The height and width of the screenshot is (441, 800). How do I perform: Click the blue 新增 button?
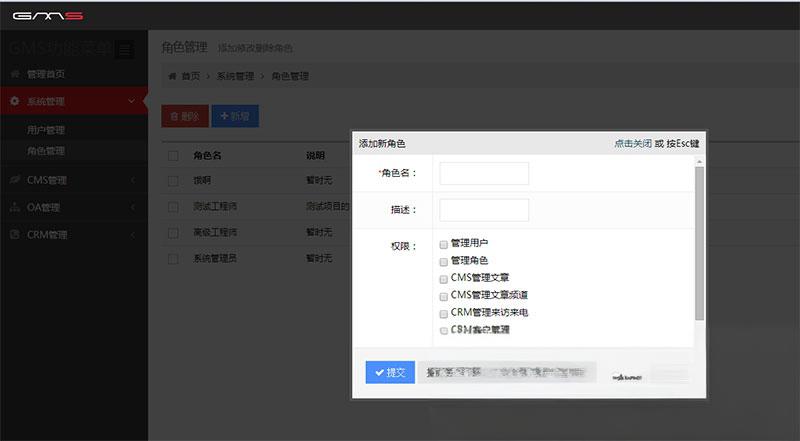tap(235, 116)
